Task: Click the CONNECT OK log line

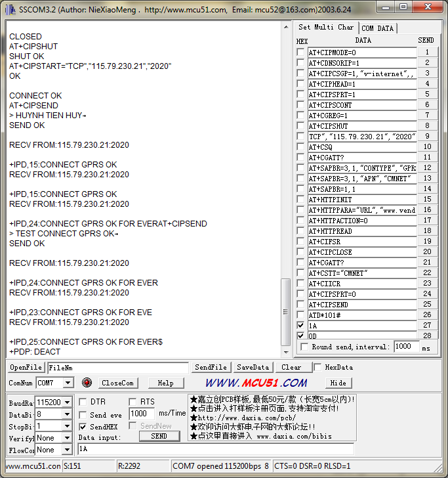Action: pyautogui.click(x=35, y=96)
